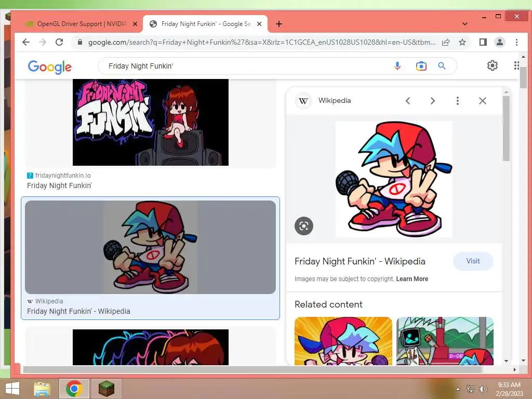This screenshot has height=399, width=532.
Task: Open the Learn More copyright link
Action: [x=412, y=279]
